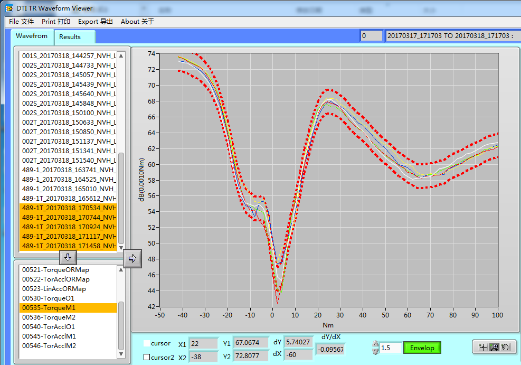Click the right arrow button beside the graph

click(132, 258)
